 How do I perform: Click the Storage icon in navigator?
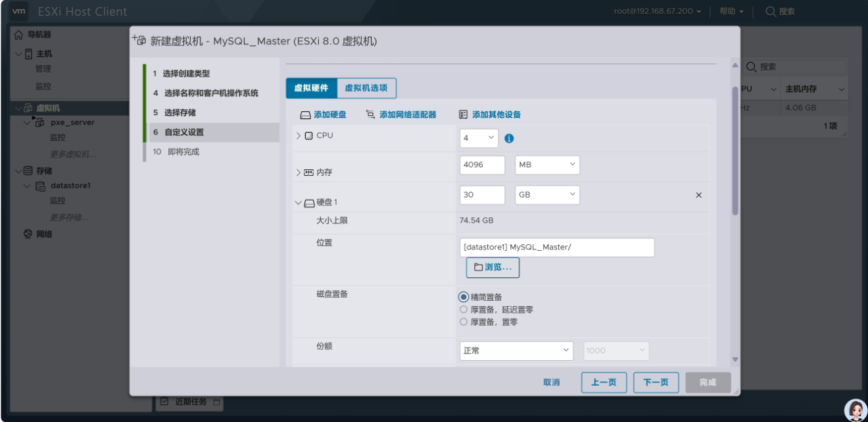pos(28,171)
